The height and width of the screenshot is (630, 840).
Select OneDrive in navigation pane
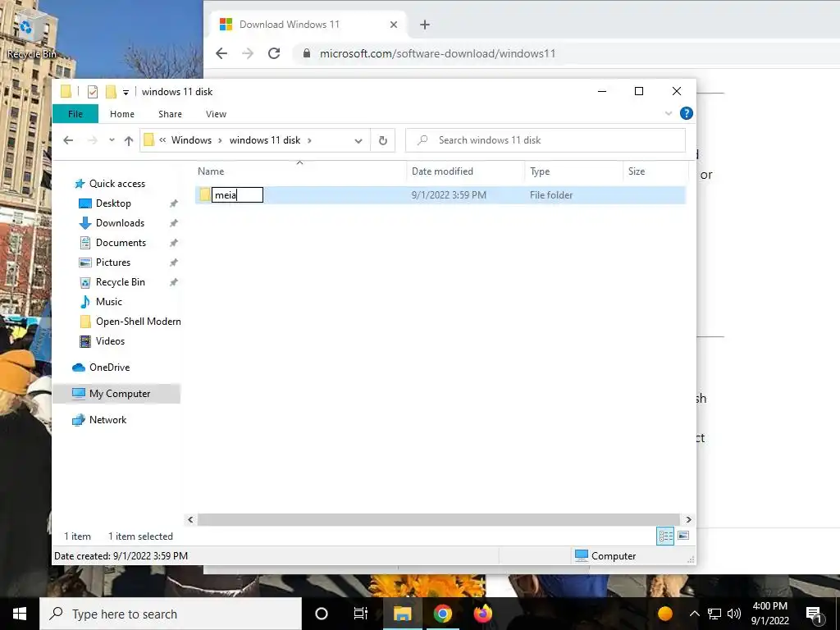pyautogui.click(x=109, y=367)
